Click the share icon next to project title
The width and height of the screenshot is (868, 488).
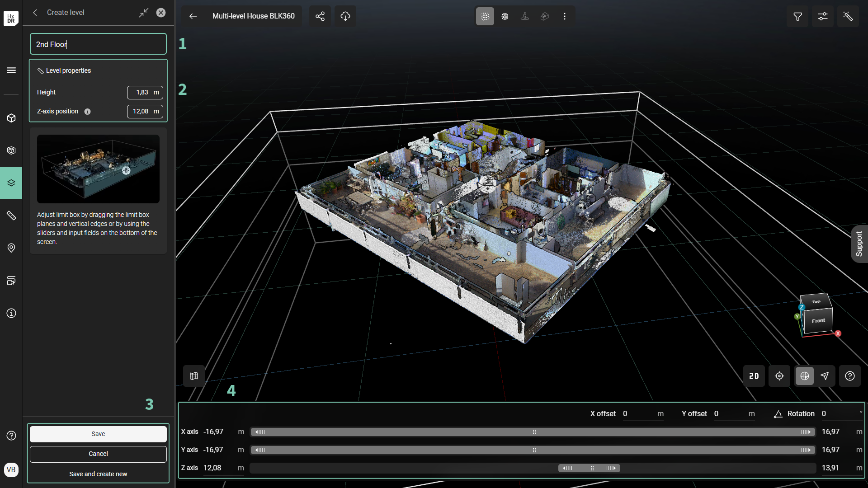pos(320,16)
